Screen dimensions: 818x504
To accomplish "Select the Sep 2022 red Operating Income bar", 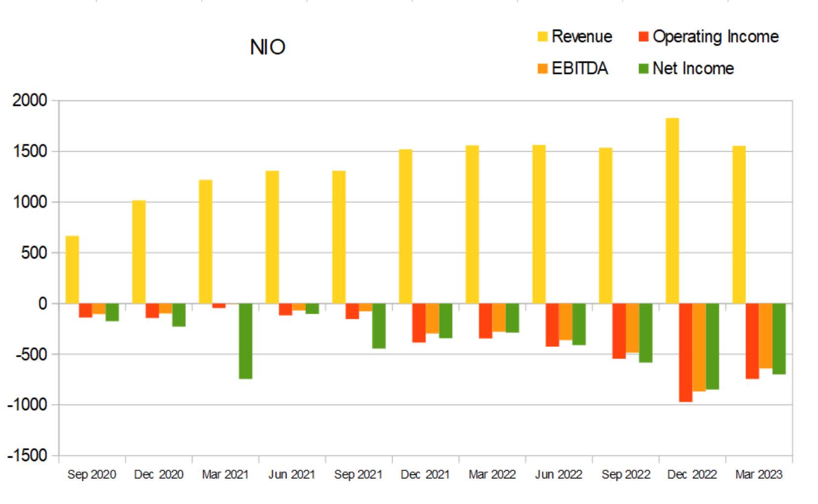I will click(619, 331).
